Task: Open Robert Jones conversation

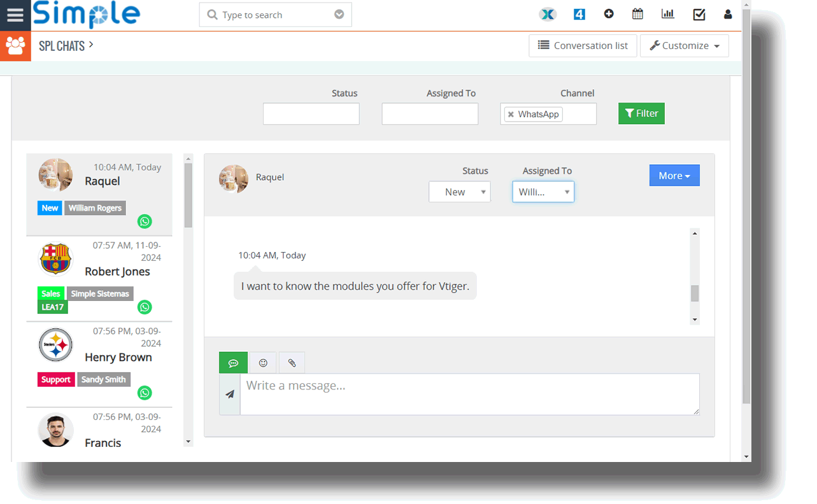Action: [99, 279]
